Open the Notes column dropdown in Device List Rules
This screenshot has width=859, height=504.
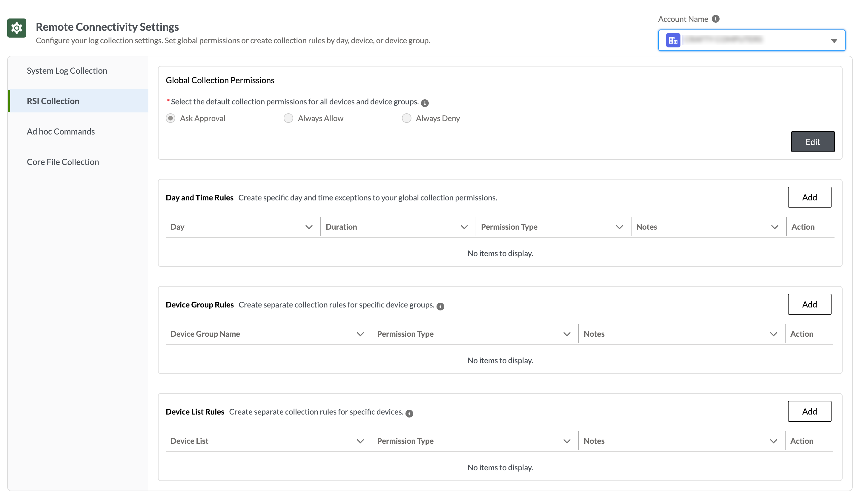tap(773, 441)
